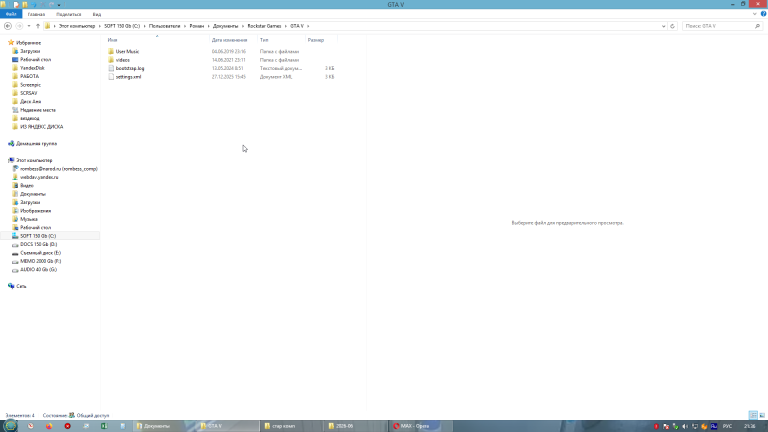Click SOFT 150 Gb (C:) in address path

coord(122,26)
